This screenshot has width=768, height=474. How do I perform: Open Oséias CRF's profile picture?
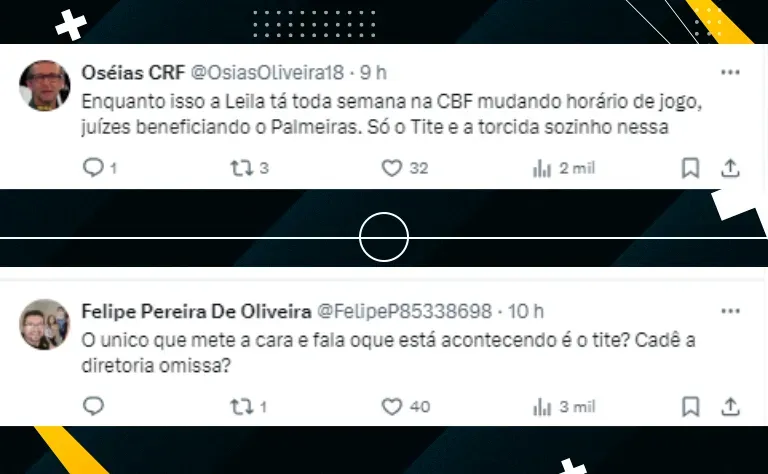[45, 86]
